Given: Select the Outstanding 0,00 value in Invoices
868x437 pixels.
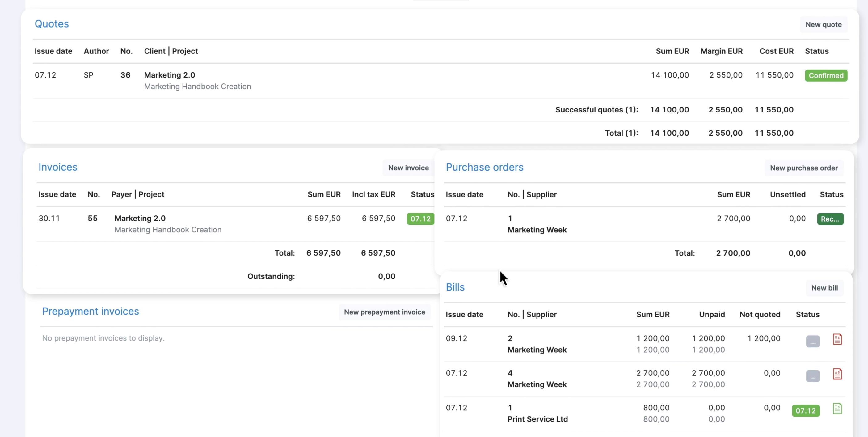Looking at the screenshot, I should [386, 277].
